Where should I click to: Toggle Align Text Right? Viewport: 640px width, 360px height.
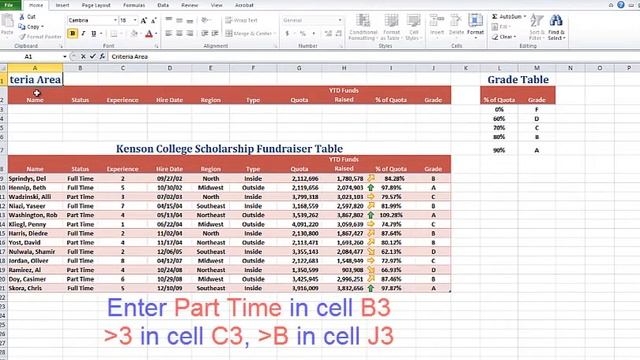coord(190,33)
